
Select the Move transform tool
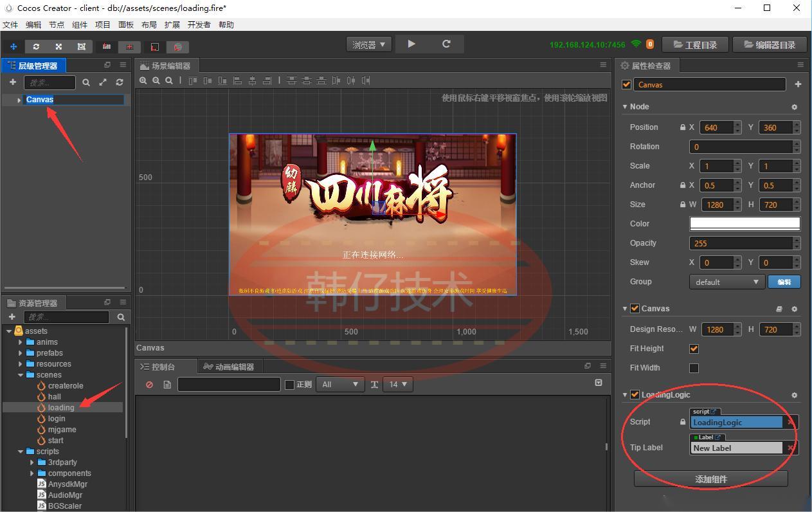coord(14,46)
